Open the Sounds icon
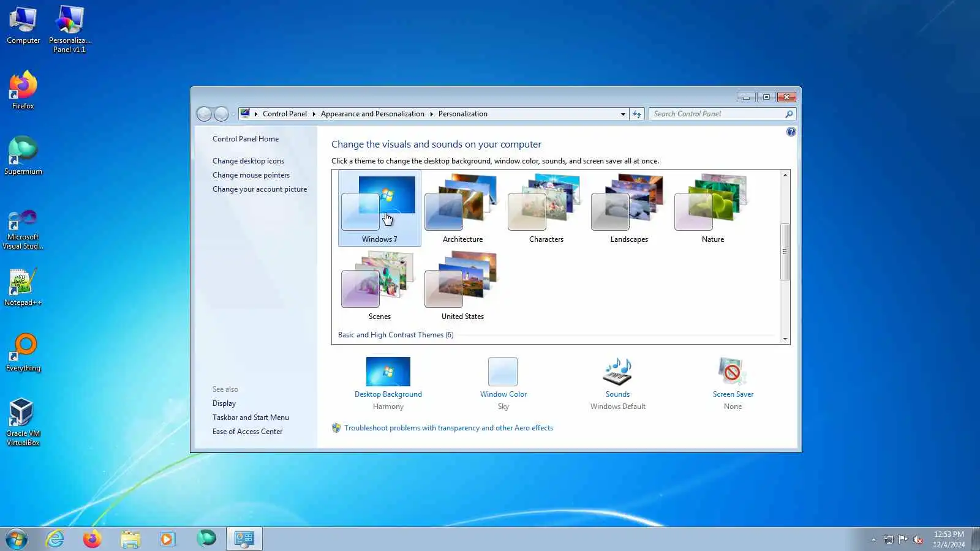 tap(617, 371)
